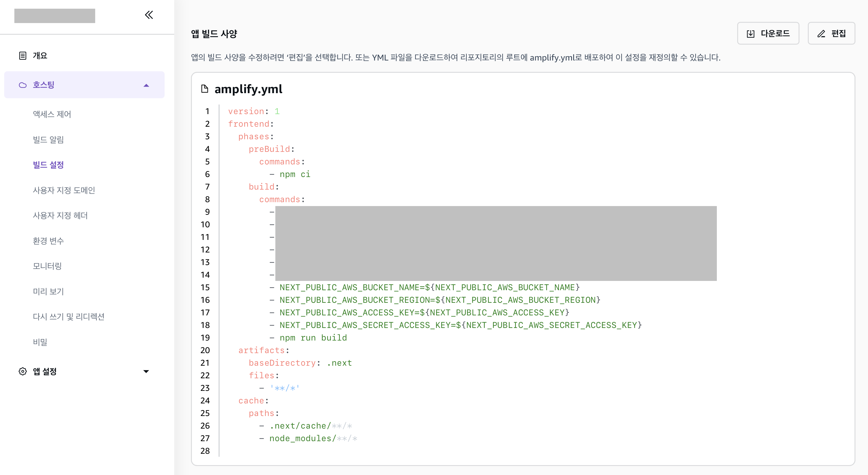The image size is (868, 475).
Task: Click the overview (개요) document icon
Action: pyautogui.click(x=22, y=56)
